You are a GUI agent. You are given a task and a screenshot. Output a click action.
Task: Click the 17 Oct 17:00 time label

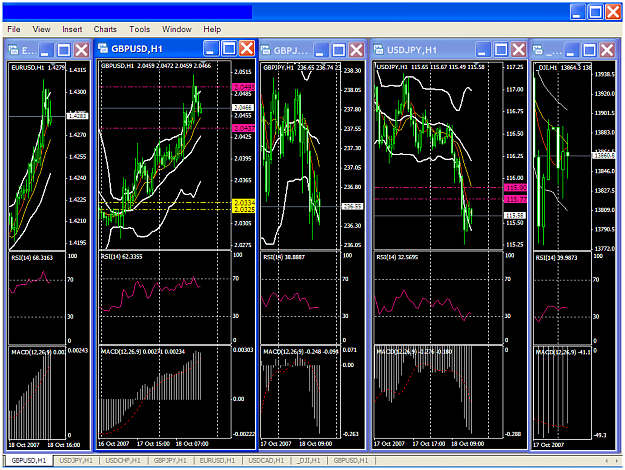click(x=428, y=444)
